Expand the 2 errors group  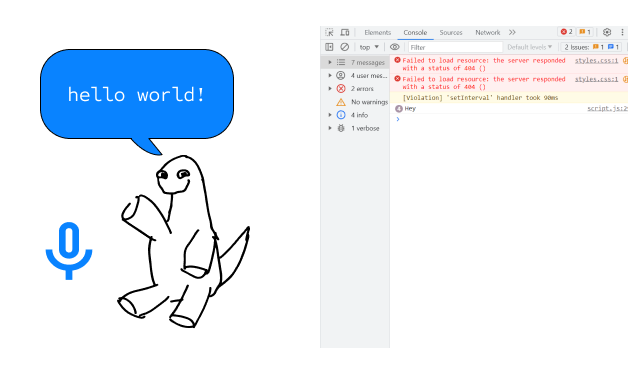pyautogui.click(x=330, y=88)
